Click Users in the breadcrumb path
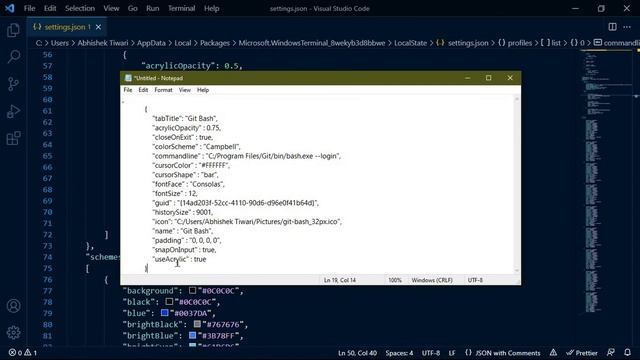 (60, 43)
